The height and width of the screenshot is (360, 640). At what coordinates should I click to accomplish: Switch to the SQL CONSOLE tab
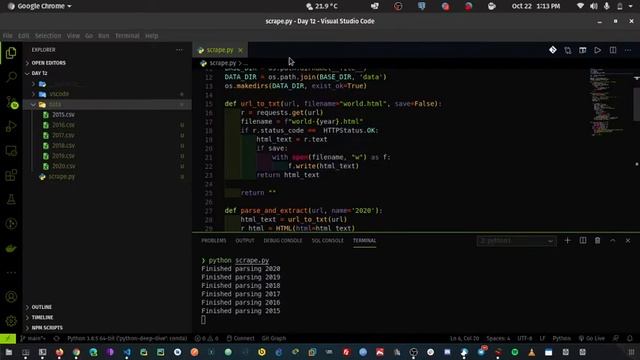[328, 240]
